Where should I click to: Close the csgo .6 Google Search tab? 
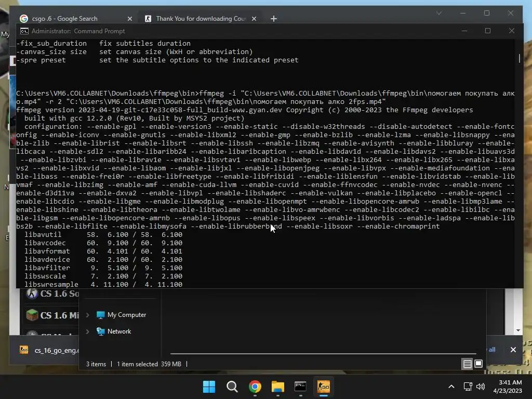129,19
